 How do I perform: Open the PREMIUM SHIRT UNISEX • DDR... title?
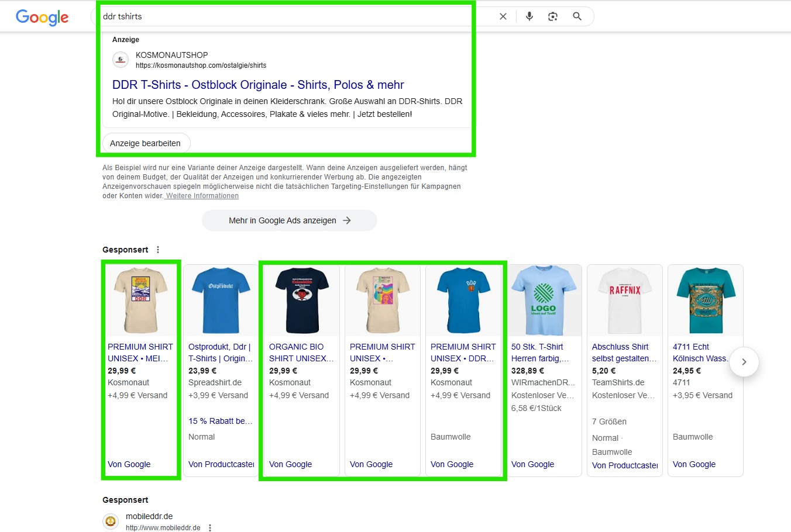(x=463, y=353)
